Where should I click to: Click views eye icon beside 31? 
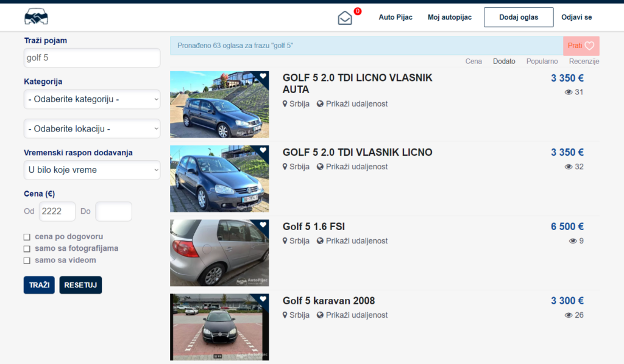[x=569, y=92]
